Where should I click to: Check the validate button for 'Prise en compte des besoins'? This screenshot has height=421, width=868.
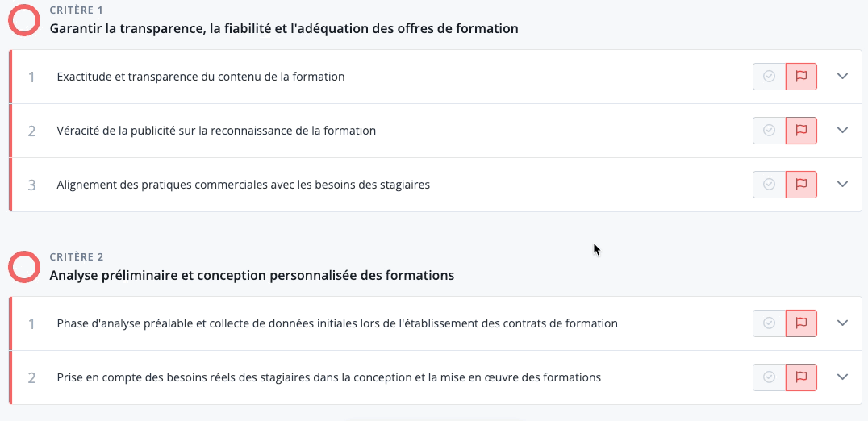[770, 377]
